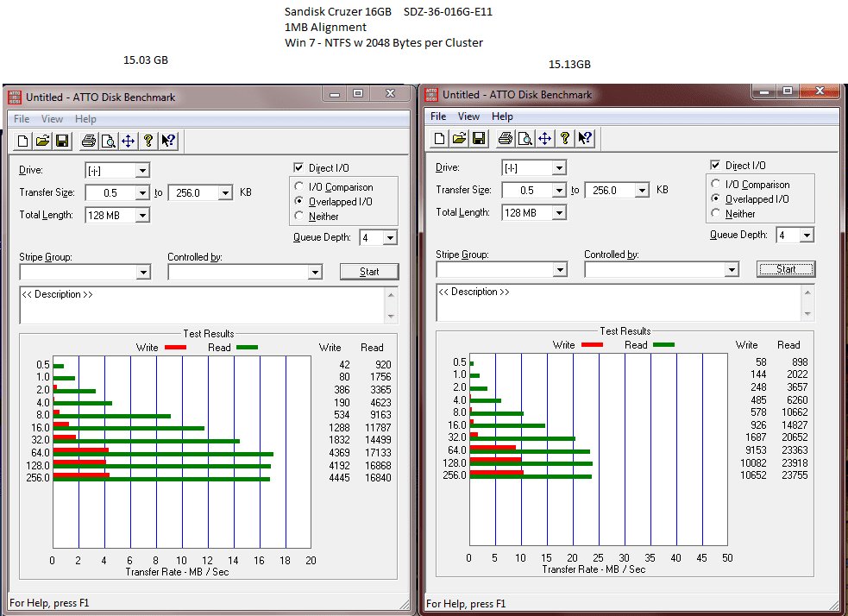This screenshot has width=848, height=616.
Task: Click ATTO app icon in left title bar
Action: [x=15, y=97]
